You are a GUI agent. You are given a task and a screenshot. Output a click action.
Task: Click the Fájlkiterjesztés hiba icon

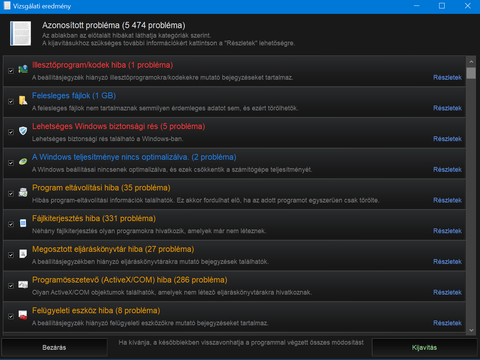pyautogui.click(x=23, y=223)
